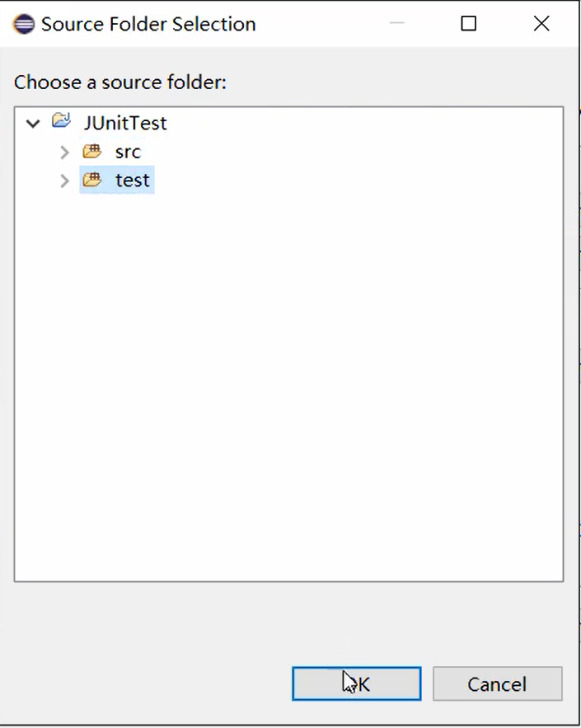581x728 pixels.
Task: Confirm the selection with OK
Action: (356, 684)
